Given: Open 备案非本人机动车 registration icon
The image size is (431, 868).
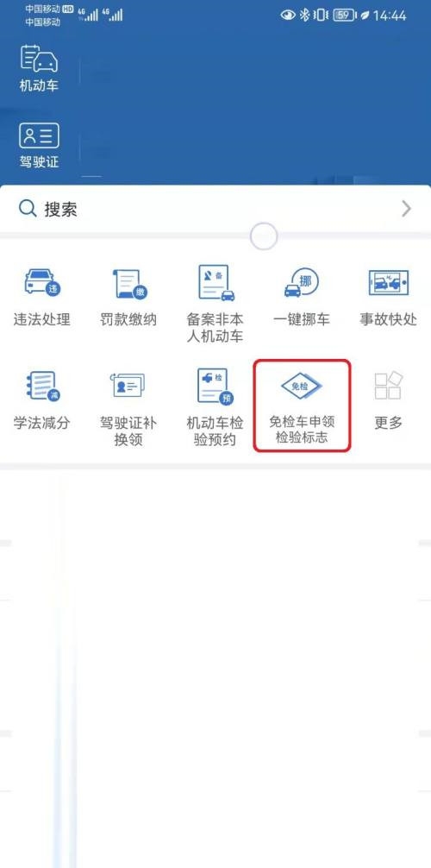Looking at the screenshot, I should coord(215,283).
